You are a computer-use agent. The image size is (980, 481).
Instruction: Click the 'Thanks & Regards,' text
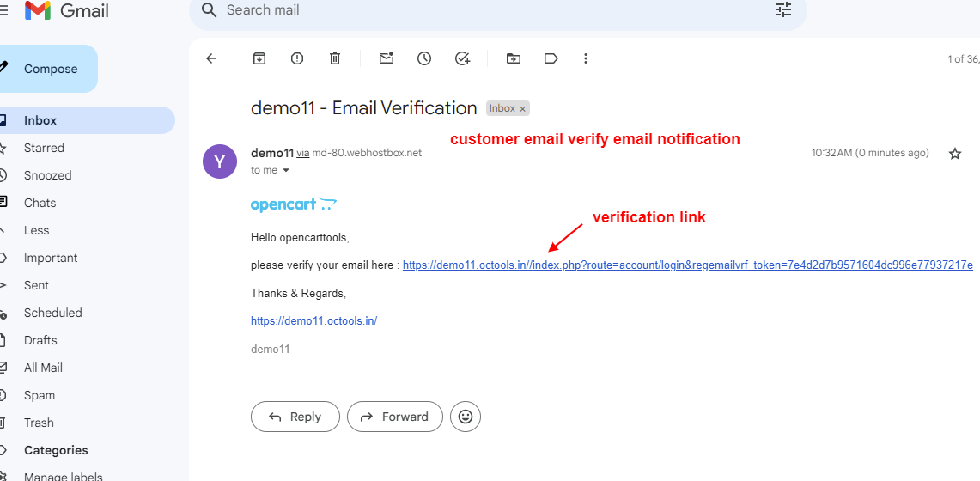point(298,293)
